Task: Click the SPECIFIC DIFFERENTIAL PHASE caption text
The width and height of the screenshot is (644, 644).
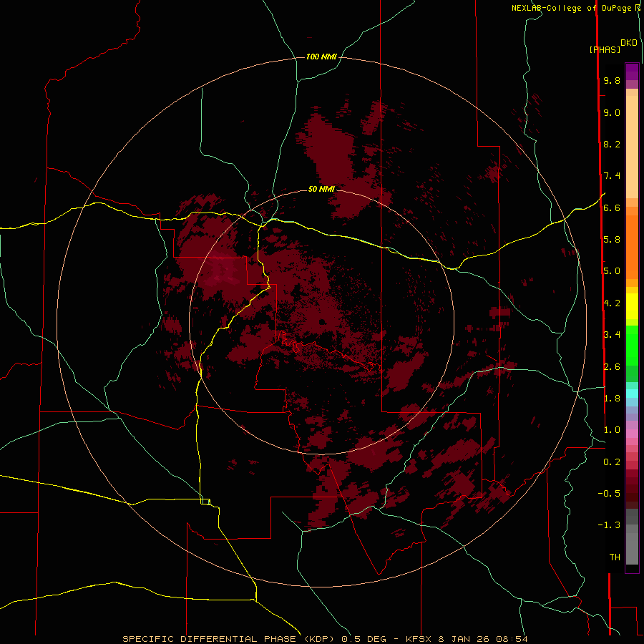Action: [209, 639]
